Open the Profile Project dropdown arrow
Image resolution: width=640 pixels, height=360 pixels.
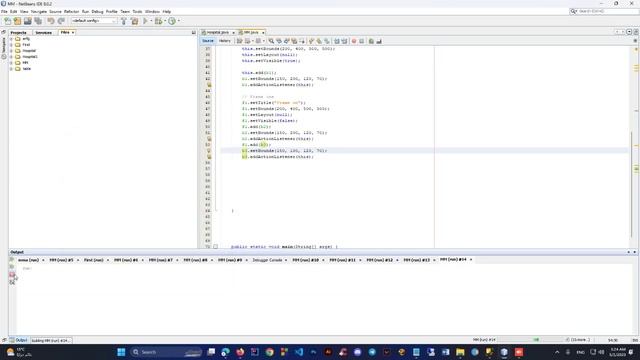click(x=179, y=21)
